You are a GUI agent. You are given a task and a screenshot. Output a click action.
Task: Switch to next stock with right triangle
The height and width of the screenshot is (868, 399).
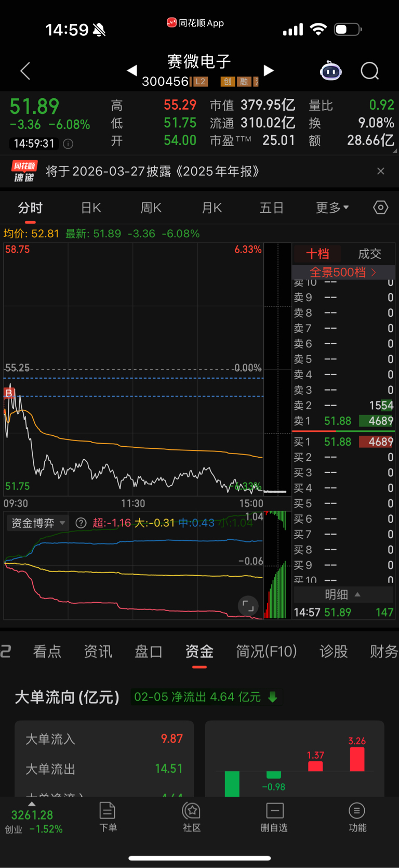coord(269,70)
